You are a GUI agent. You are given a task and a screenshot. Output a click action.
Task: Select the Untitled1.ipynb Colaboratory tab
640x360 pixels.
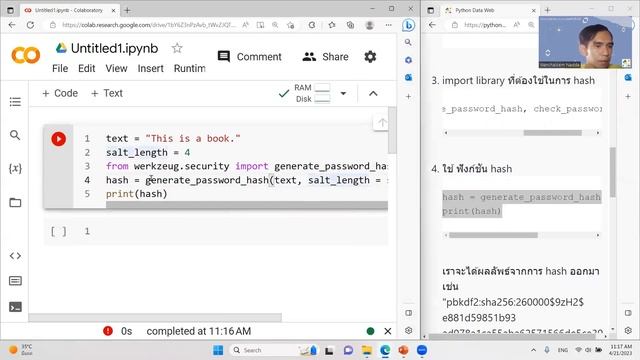click(x=69, y=10)
